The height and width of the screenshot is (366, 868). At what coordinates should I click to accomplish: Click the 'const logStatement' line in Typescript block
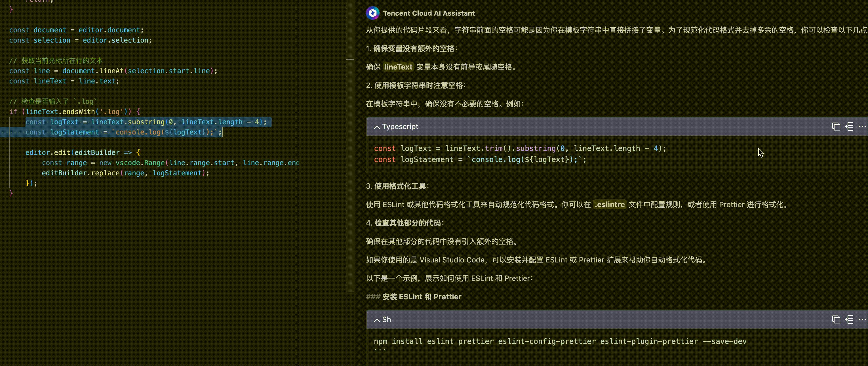pyautogui.click(x=480, y=159)
